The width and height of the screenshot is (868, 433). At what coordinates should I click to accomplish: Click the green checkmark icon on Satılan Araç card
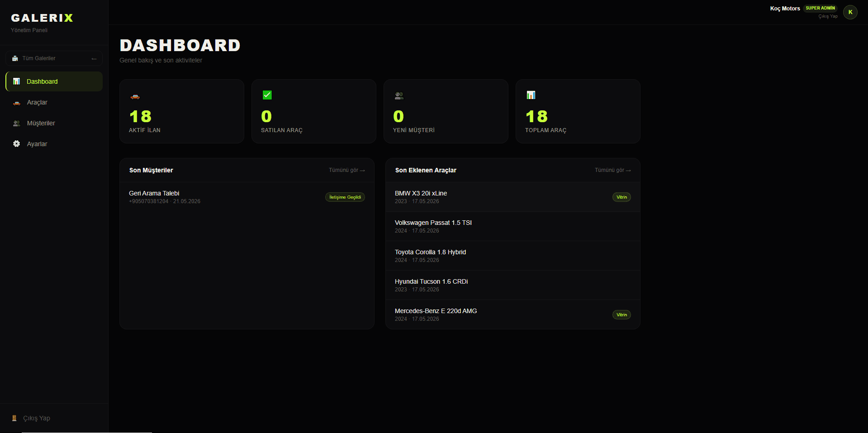tap(267, 95)
